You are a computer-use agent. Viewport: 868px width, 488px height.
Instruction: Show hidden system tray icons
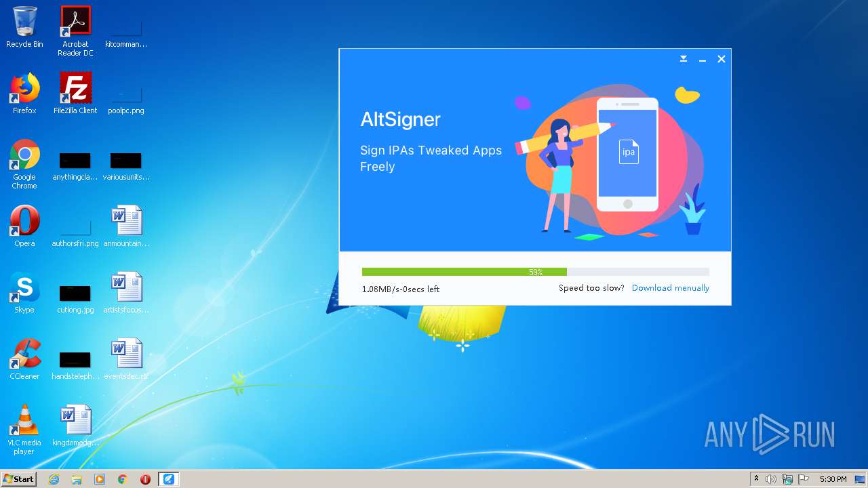[x=756, y=479]
